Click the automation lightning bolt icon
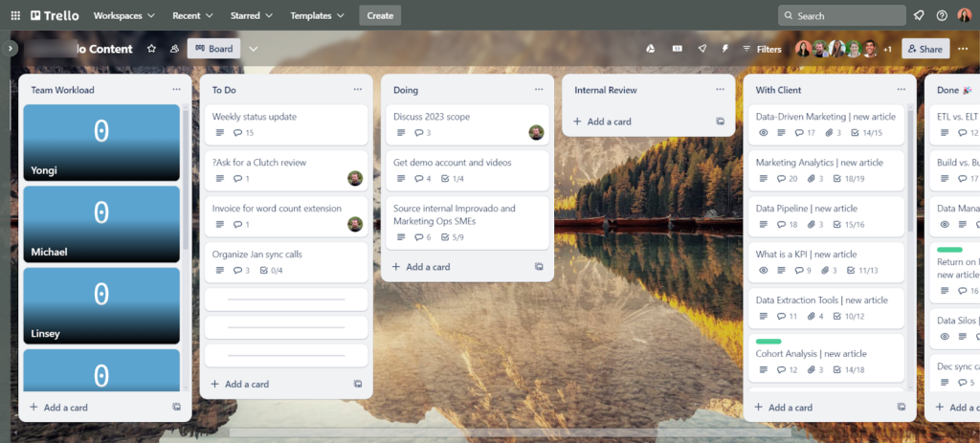The width and height of the screenshot is (980, 443). (724, 49)
